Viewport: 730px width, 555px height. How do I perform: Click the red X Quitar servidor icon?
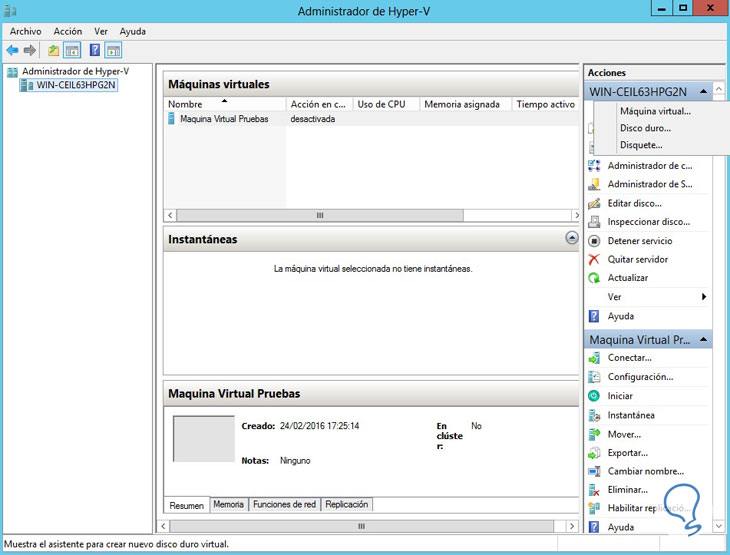tap(594, 259)
